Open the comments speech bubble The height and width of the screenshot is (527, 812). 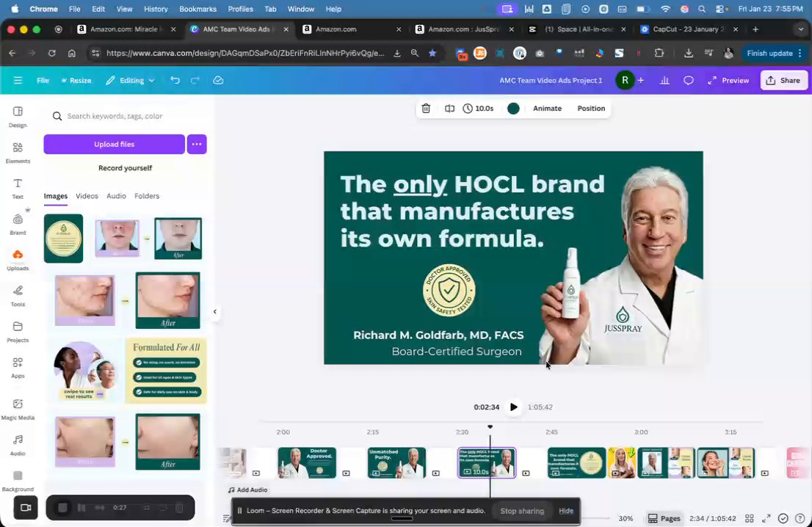tap(688, 80)
